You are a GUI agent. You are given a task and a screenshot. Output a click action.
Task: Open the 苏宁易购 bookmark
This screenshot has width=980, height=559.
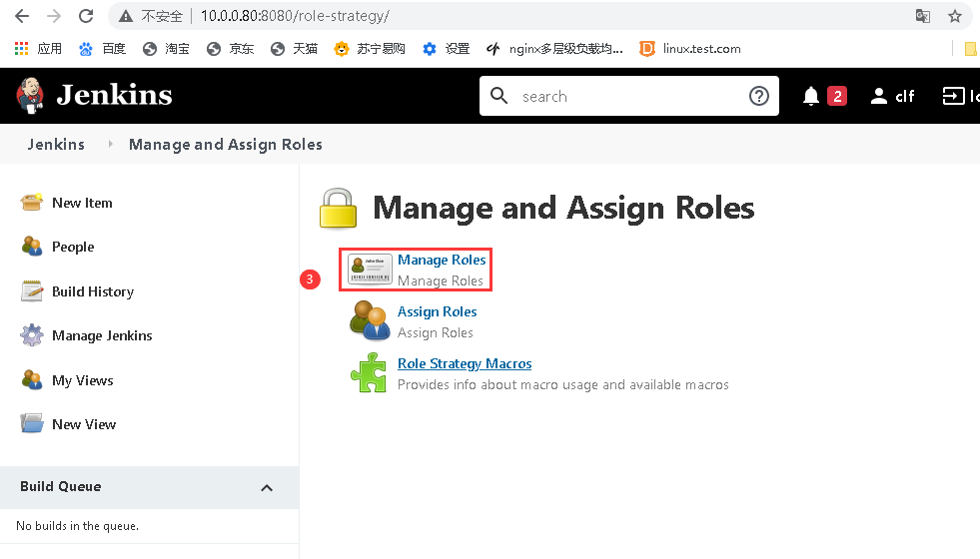pyautogui.click(x=370, y=49)
